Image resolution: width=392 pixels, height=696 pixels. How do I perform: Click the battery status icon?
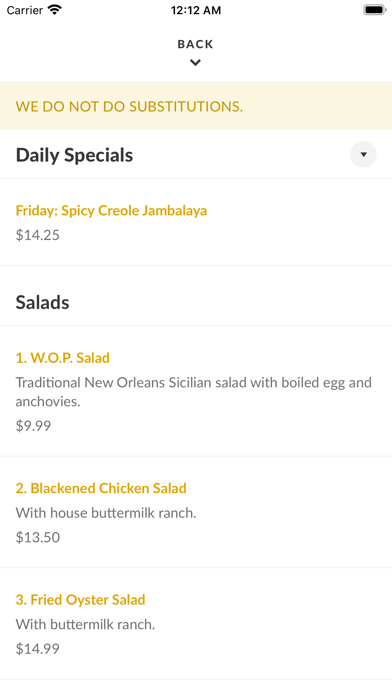coord(375,10)
